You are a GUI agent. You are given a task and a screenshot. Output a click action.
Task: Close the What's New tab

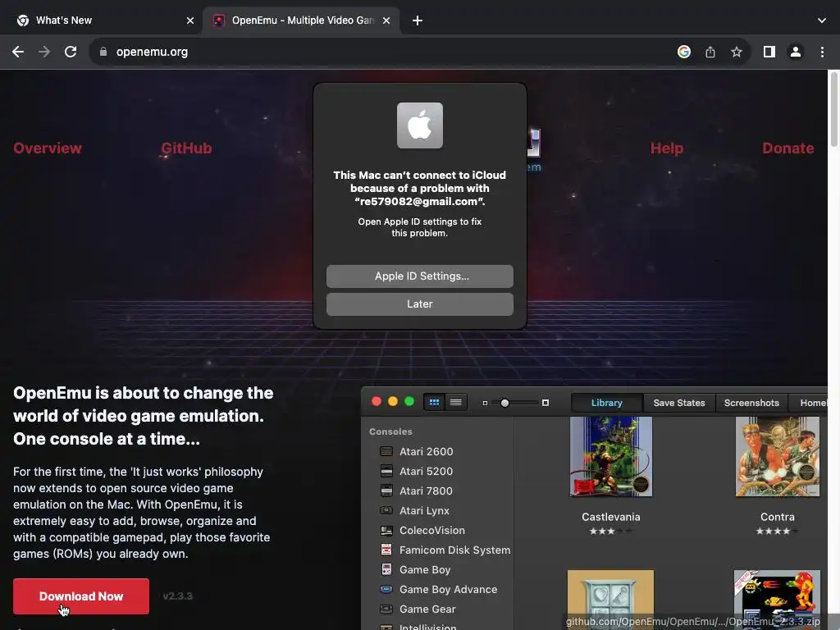[x=190, y=21]
